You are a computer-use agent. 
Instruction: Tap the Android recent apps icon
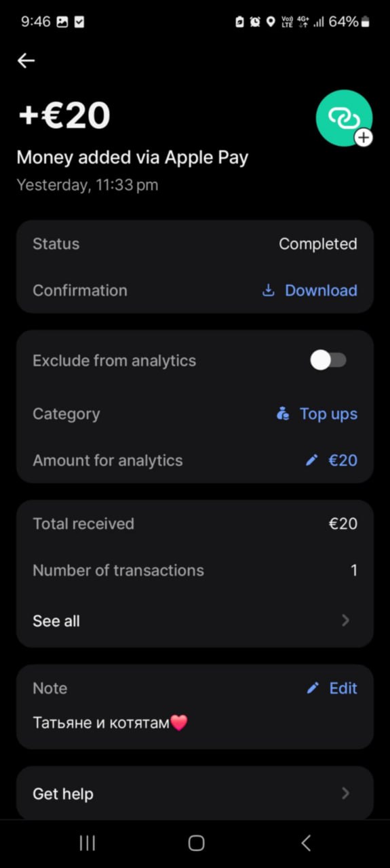tap(87, 843)
